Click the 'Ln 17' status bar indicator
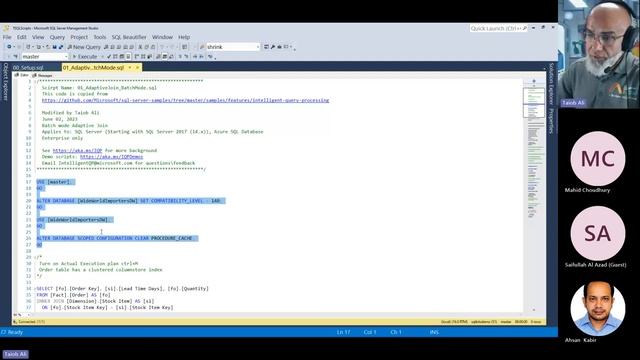 [x=343, y=332]
